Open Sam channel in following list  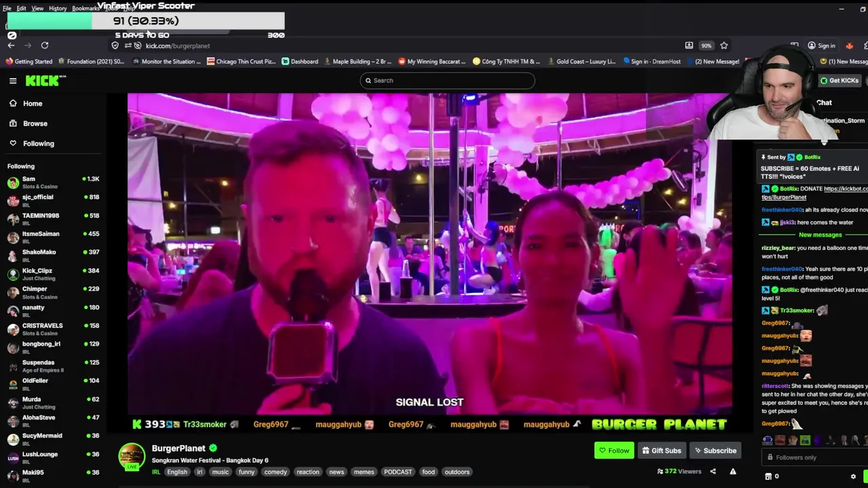(x=53, y=182)
